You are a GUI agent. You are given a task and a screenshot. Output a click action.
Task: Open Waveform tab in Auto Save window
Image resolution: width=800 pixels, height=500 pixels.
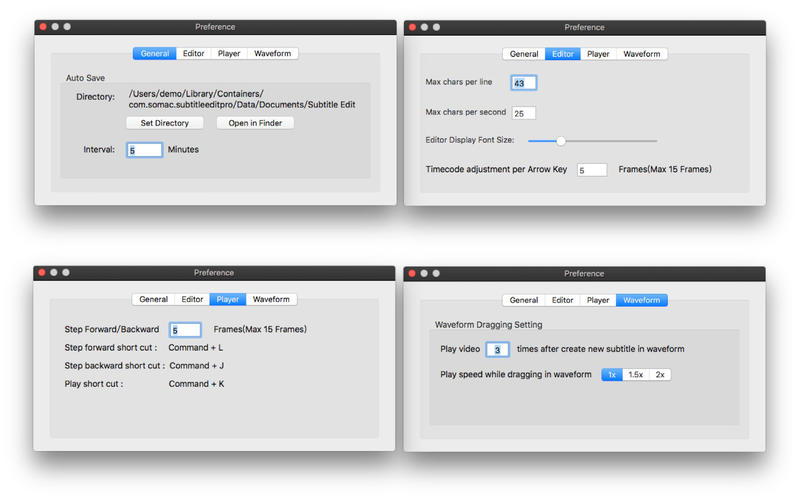tap(272, 54)
